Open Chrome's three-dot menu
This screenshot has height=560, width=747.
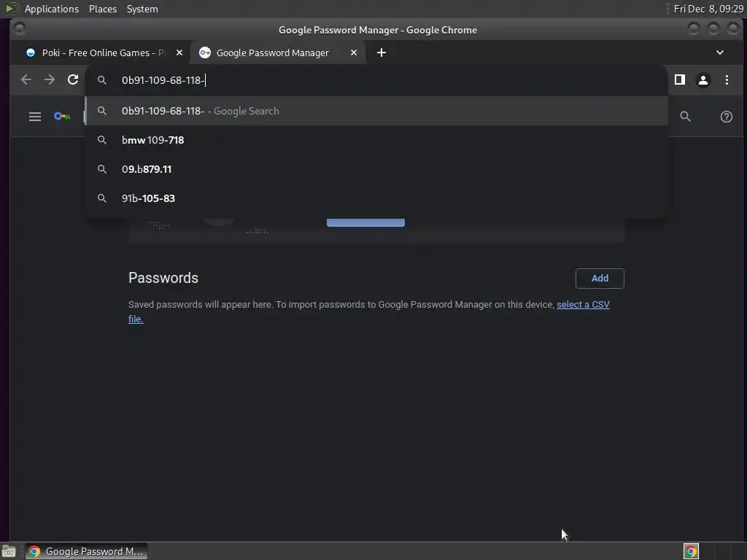727,80
